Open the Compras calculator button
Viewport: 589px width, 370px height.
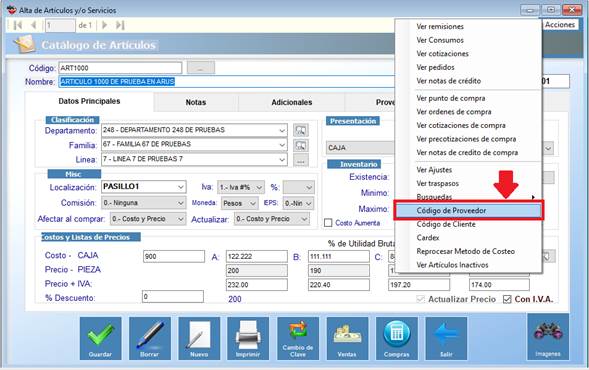point(397,338)
